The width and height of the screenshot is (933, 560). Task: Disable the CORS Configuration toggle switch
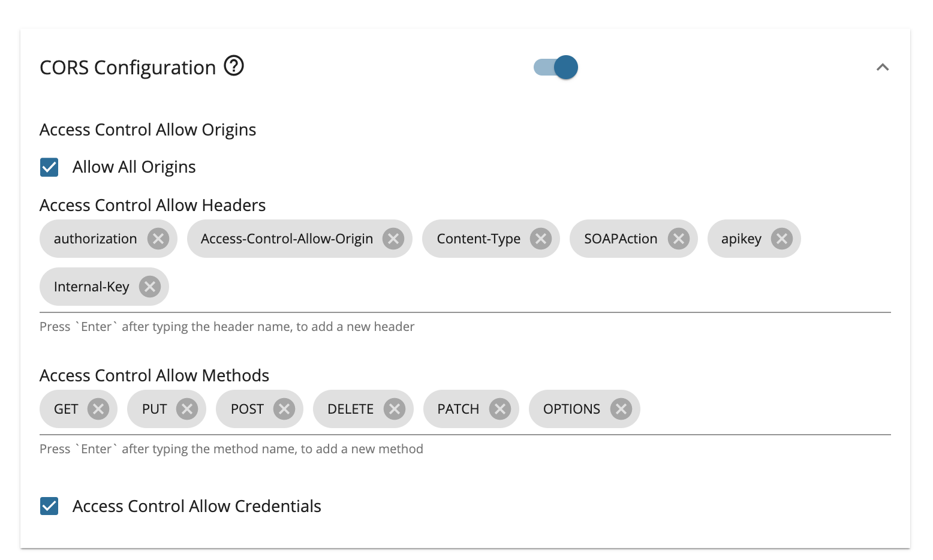click(555, 67)
